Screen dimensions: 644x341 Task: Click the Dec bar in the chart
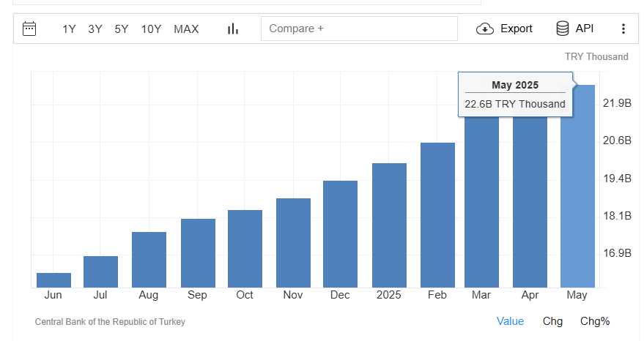click(x=340, y=234)
